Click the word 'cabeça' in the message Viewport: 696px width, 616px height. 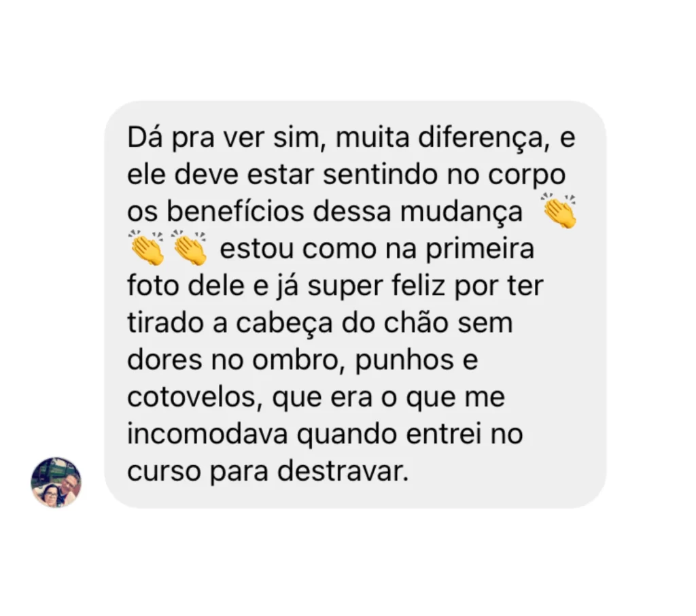click(x=283, y=324)
